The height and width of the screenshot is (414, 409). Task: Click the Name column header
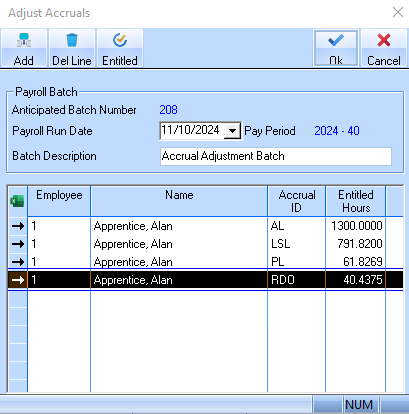pos(179,201)
